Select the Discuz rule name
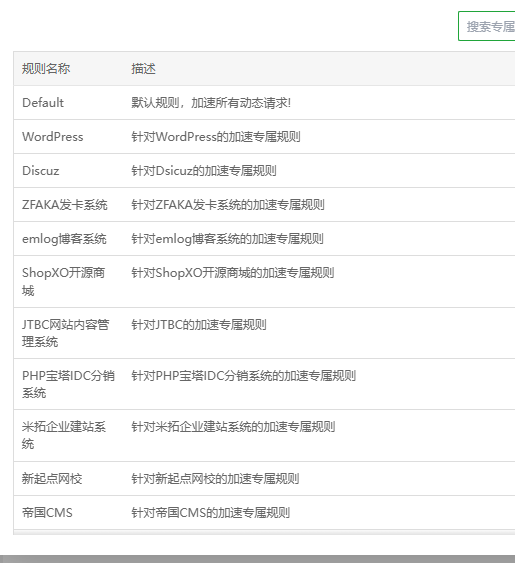 coord(41,171)
